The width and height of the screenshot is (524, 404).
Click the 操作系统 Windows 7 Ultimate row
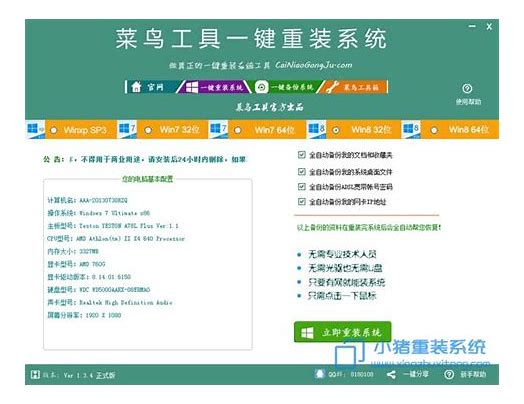tap(99, 213)
